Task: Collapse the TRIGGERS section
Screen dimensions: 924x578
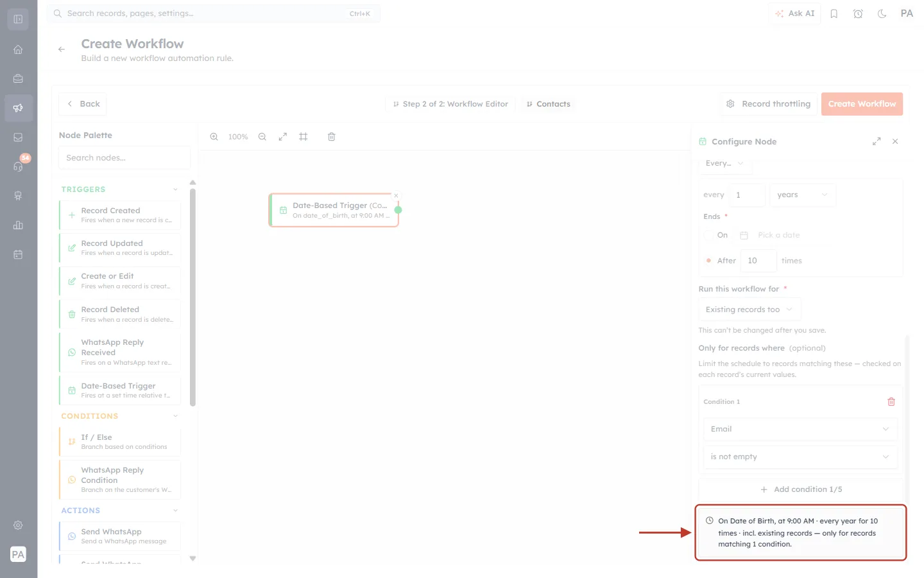Action: pyautogui.click(x=175, y=189)
